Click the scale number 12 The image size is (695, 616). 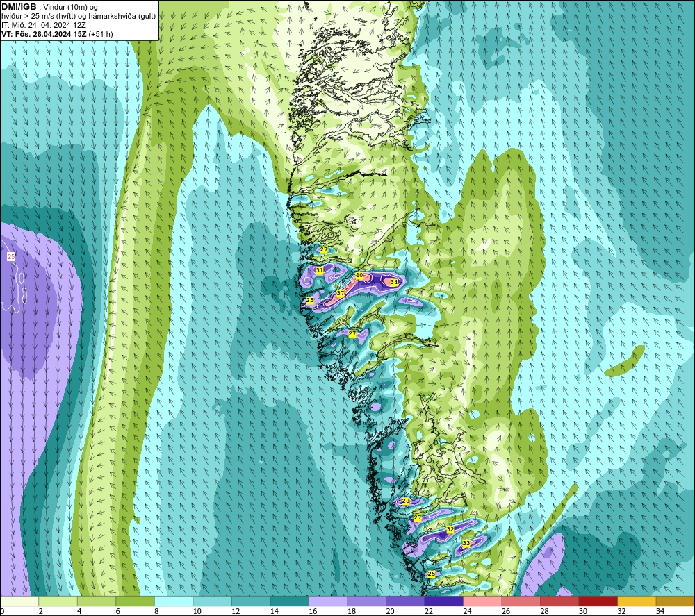coord(236,611)
